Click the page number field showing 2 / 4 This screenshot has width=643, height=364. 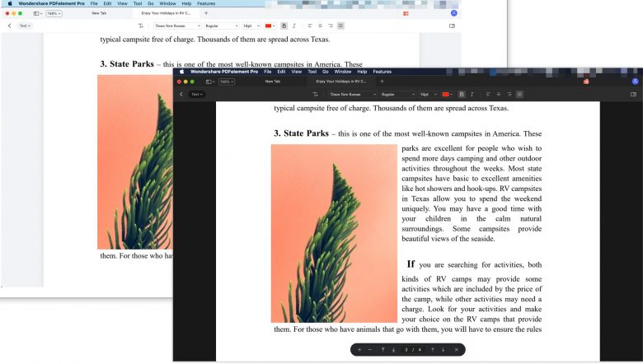tap(412, 350)
